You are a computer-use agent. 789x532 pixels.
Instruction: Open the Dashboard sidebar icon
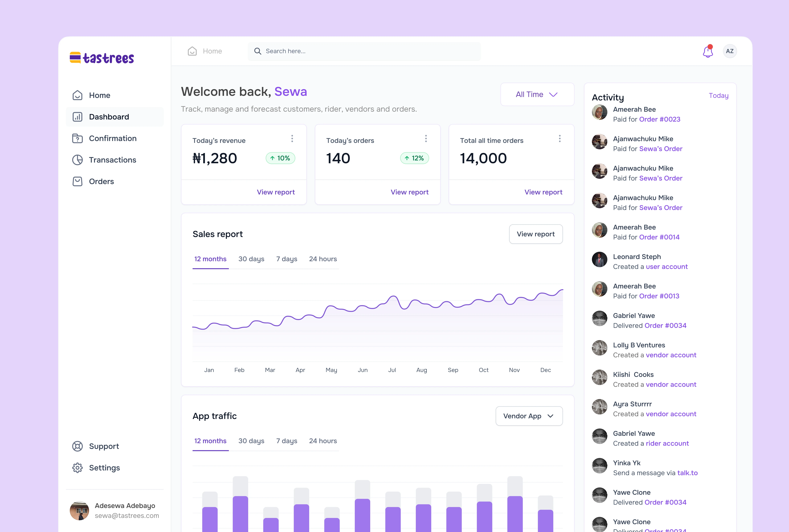[77, 117]
